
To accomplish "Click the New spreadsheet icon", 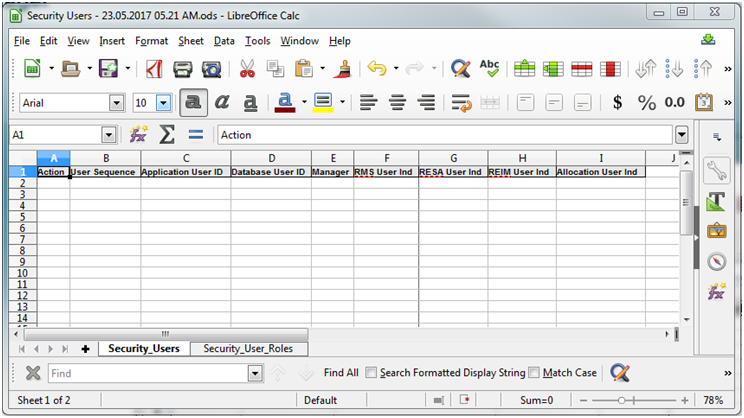I will [32, 69].
